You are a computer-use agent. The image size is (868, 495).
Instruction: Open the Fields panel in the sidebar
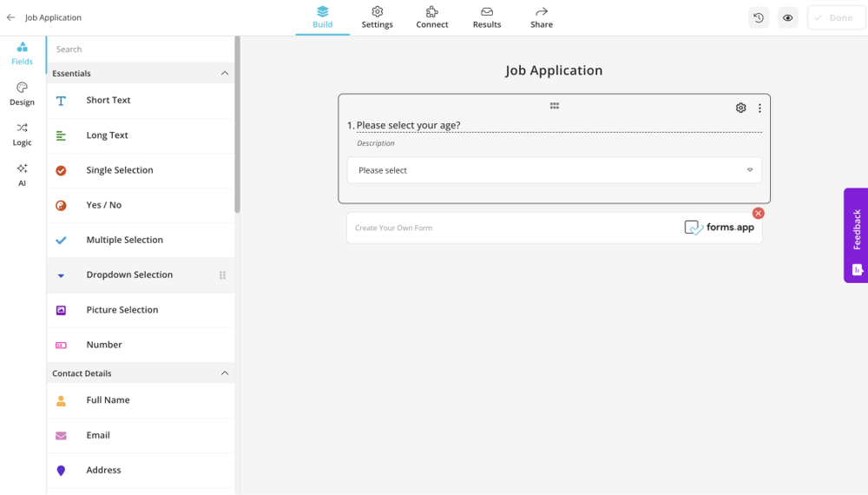(23, 54)
